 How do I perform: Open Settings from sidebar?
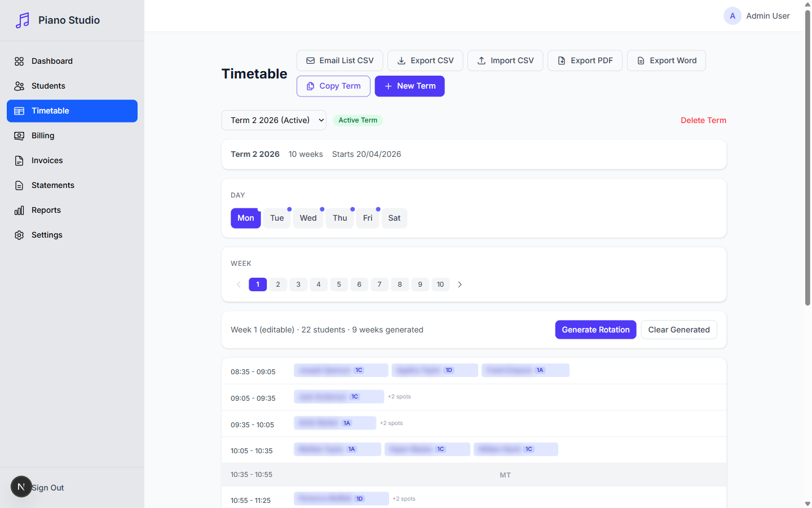(x=72, y=235)
